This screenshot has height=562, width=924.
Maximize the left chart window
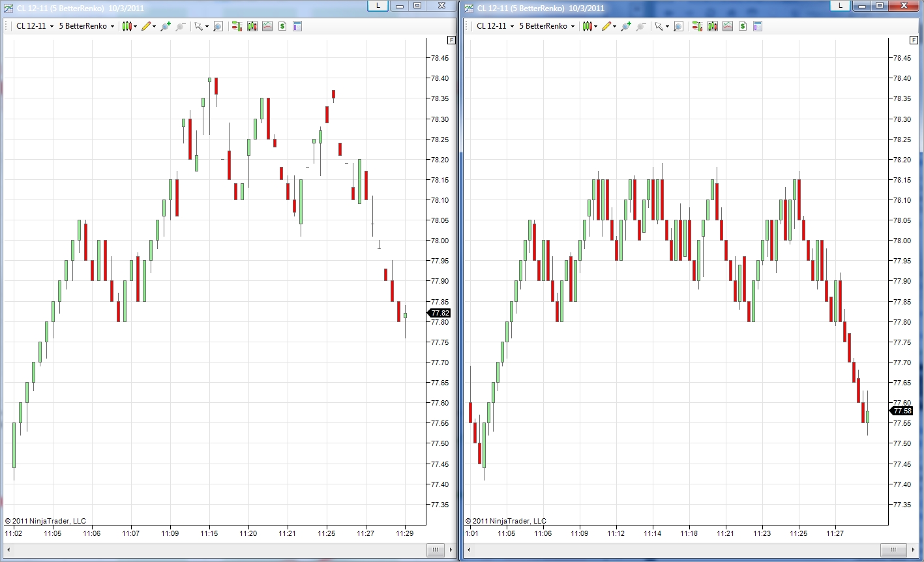(x=417, y=5)
